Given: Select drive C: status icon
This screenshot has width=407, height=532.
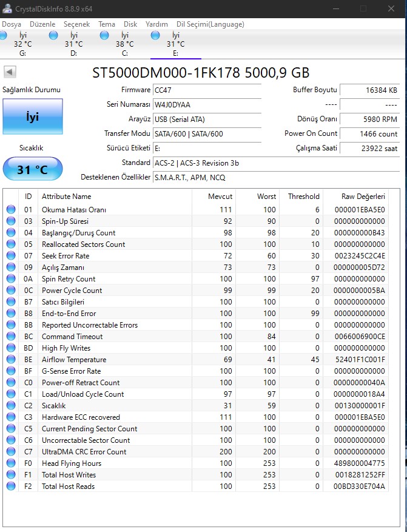Looking at the screenshot, I should point(104,35).
